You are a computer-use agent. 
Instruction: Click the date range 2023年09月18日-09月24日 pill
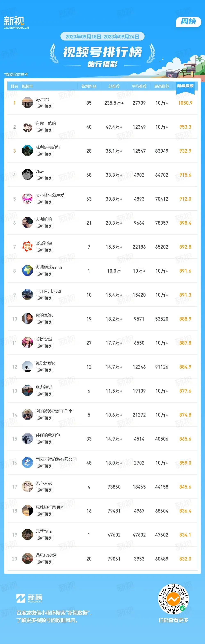pyautogui.click(x=102, y=37)
